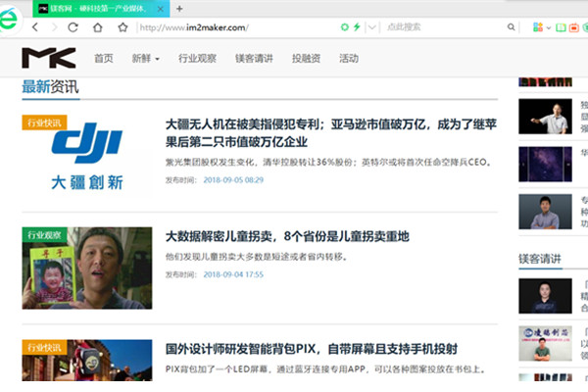
Task: Select 行业观察 in the navigation bar
Action: point(198,59)
